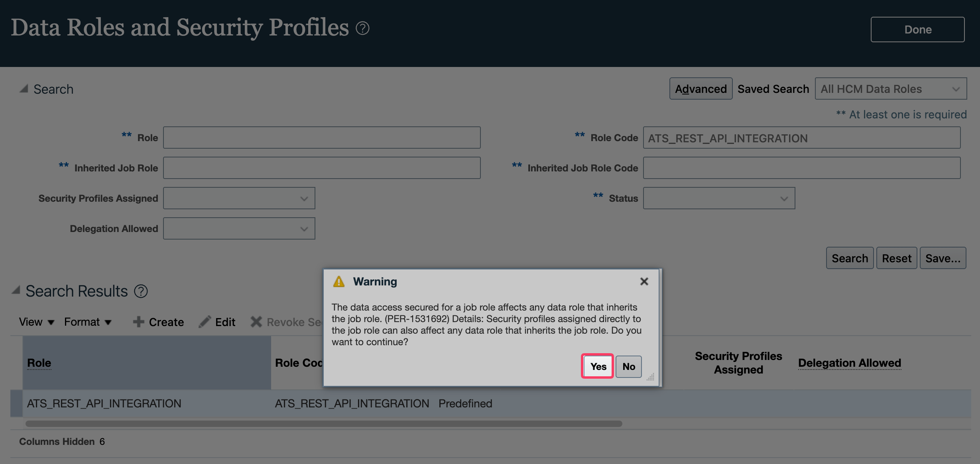Open the View menu
Screen dimensions: 980x464
tap(36, 322)
